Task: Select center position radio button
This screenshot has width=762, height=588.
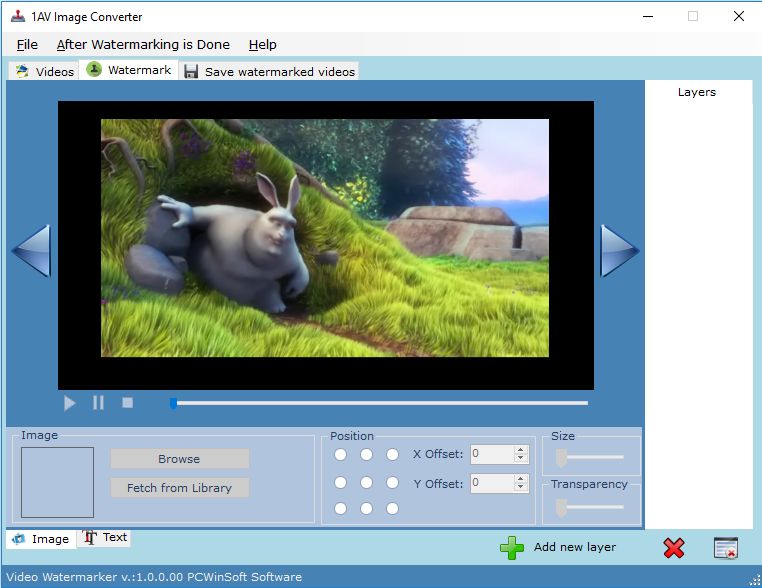Action: pyautogui.click(x=366, y=483)
